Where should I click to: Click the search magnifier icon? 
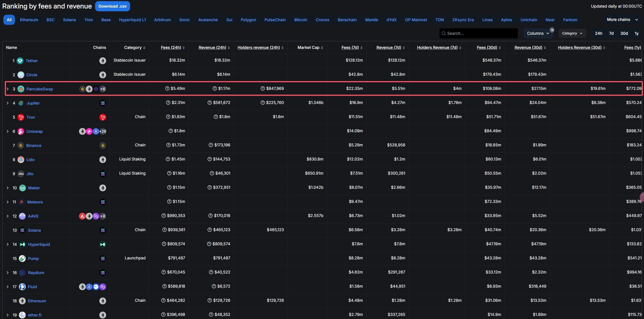click(x=444, y=33)
